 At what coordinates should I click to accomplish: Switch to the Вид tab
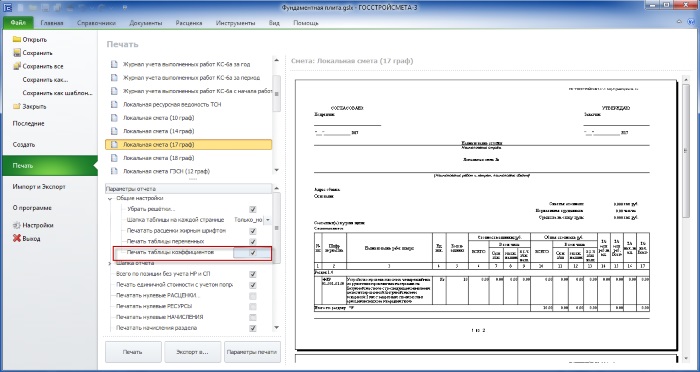pyautogui.click(x=274, y=23)
